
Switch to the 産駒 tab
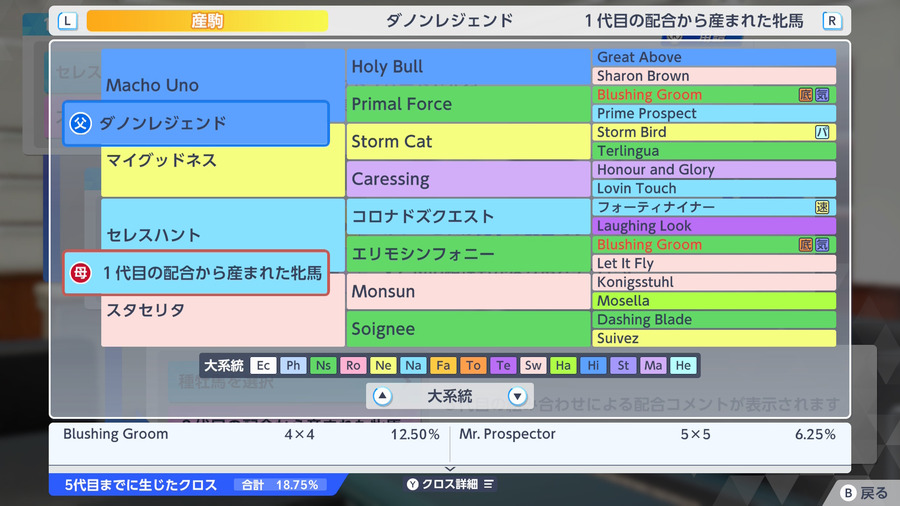(207, 21)
